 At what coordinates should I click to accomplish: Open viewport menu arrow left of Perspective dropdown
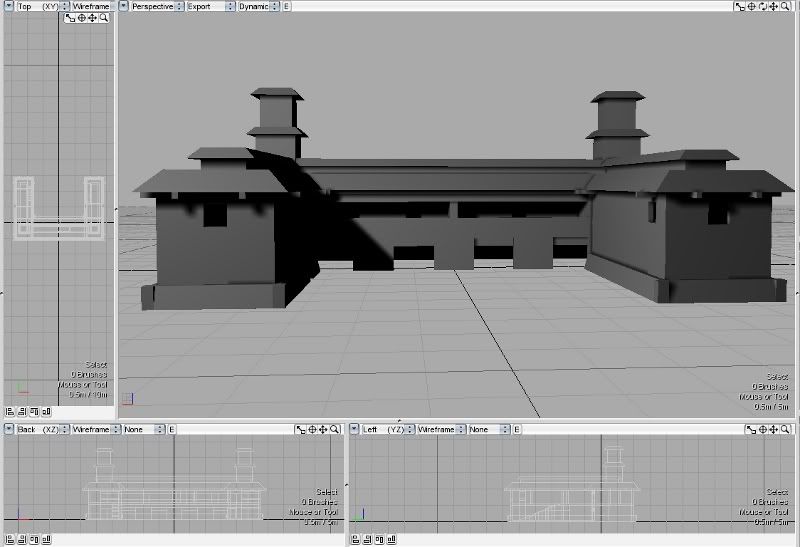(123, 6)
